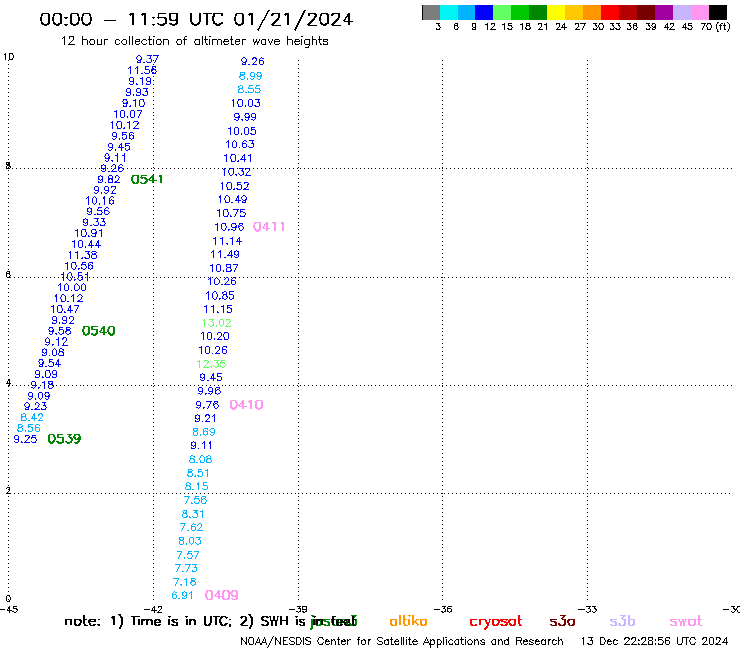Click the orange legend swatch

click(591, 12)
